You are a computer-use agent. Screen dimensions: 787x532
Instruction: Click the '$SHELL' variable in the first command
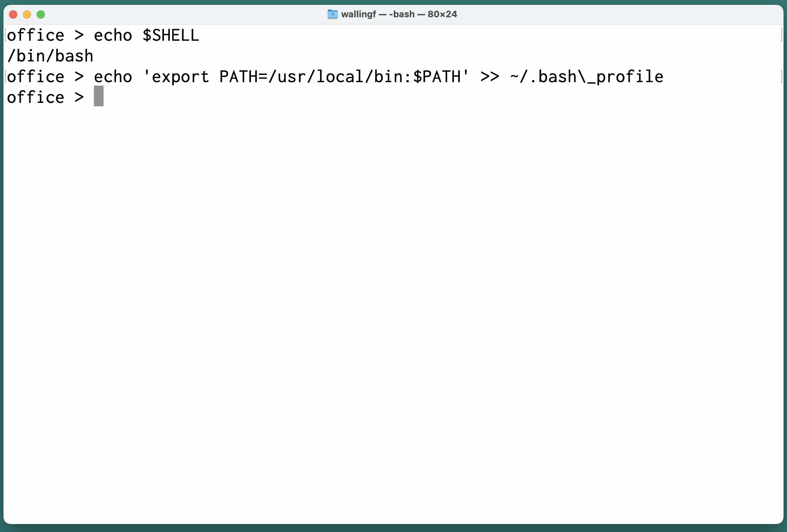(x=171, y=35)
